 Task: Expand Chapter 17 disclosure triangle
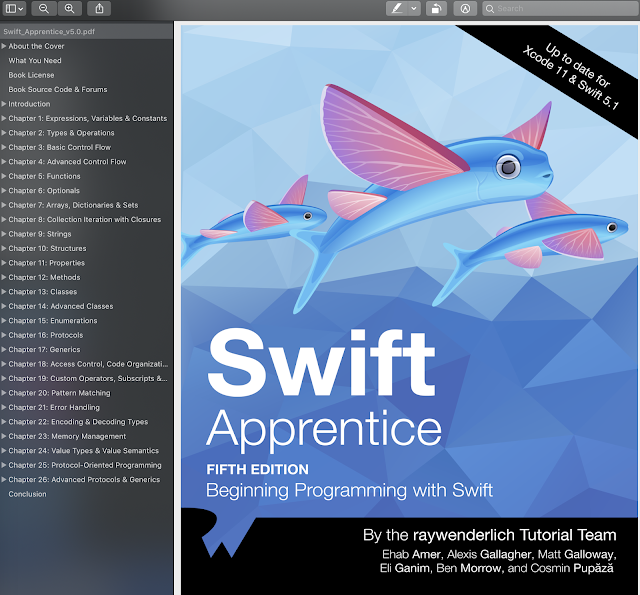pyautogui.click(x=4, y=349)
